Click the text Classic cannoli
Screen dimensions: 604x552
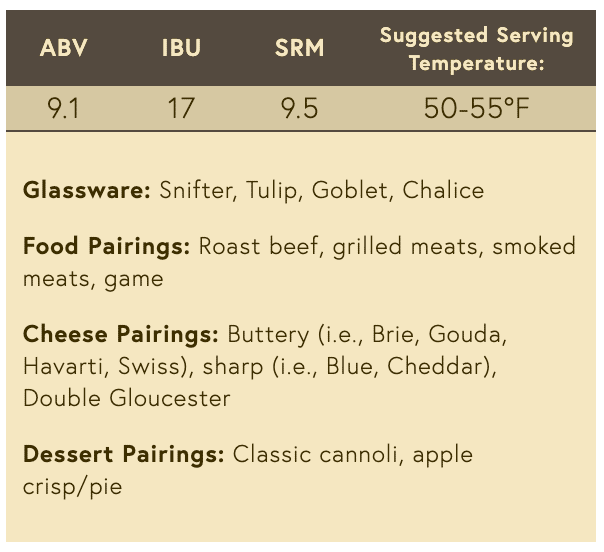318,454
